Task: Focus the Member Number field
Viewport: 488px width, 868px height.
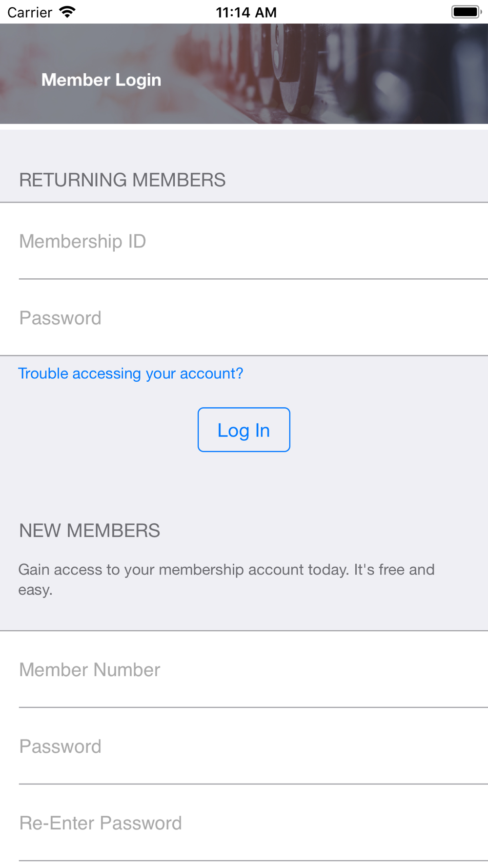Action: tap(244, 670)
